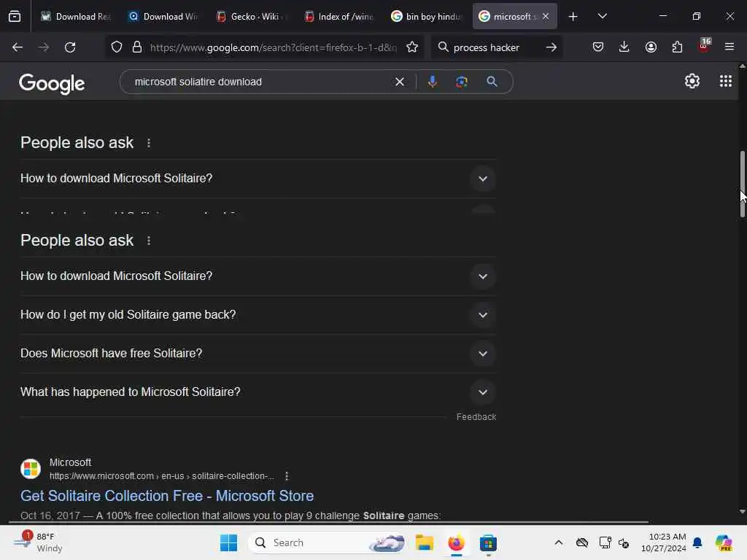Open Windows Start menu
The width and height of the screenshot is (747, 560).
tap(228, 542)
